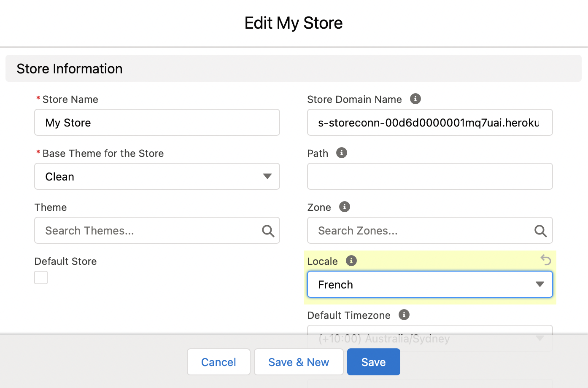Click into the Store Name field
Screen dimensions: 588x388
pos(157,122)
